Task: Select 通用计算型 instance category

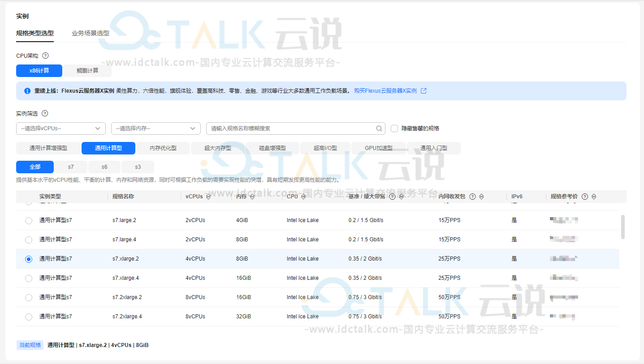Action: pyautogui.click(x=108, y=148)
